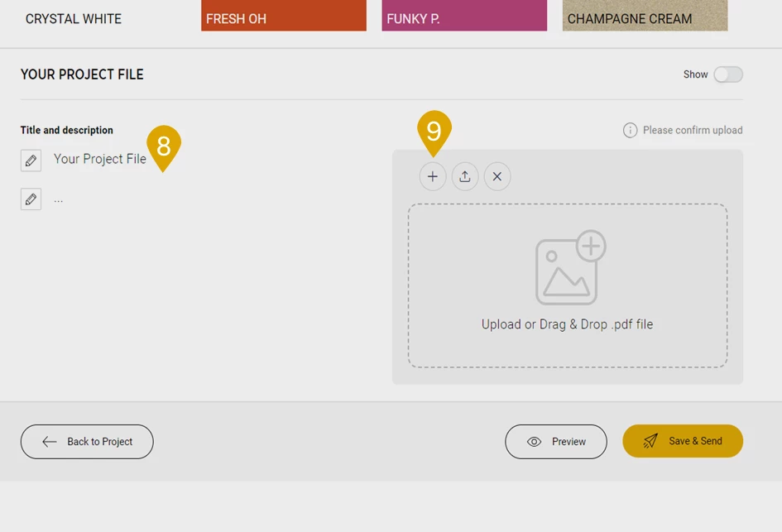Select the Fresh Oh orange swatch
The image size is (782, 532).
tap(283, 17)
